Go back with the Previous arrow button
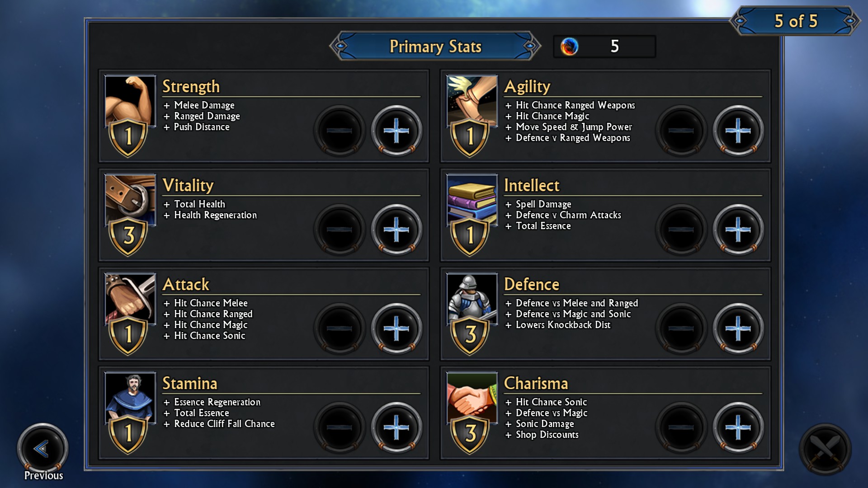 click(42, 449)
